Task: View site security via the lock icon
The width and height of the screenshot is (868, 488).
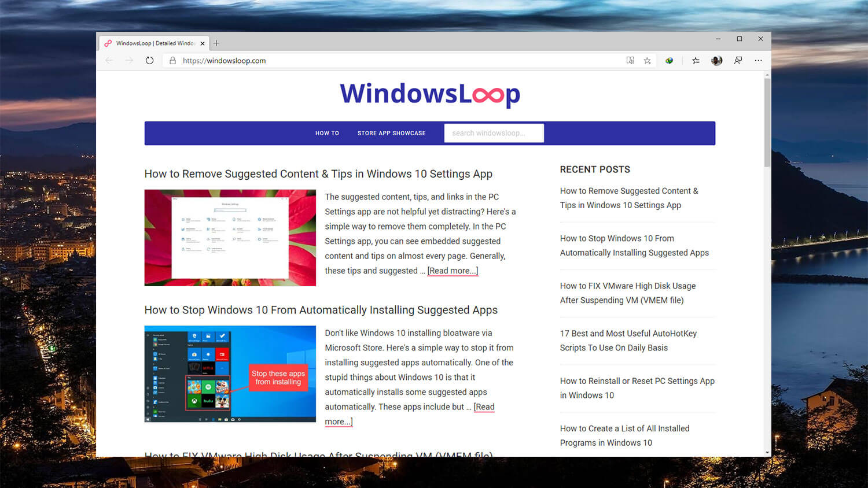Action: point(172,60)
